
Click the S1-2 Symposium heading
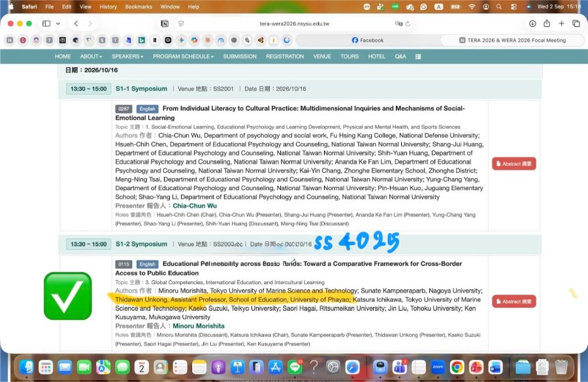coord(141,244)
